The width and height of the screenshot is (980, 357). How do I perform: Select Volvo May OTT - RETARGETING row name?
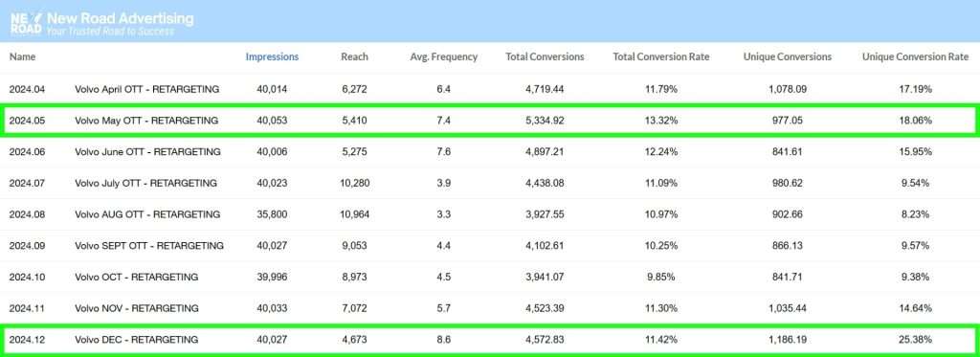(x=146, y=121)
